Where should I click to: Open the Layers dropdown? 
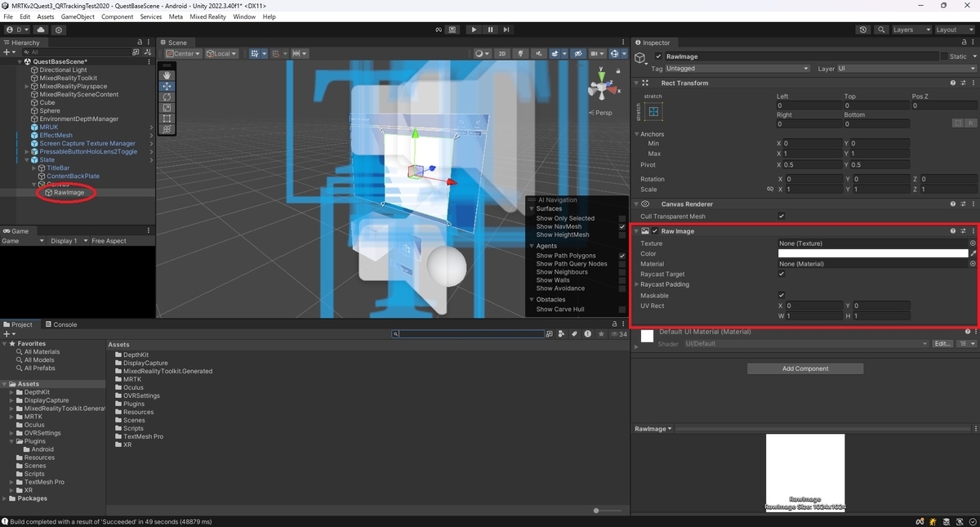(x=911, y=29)
